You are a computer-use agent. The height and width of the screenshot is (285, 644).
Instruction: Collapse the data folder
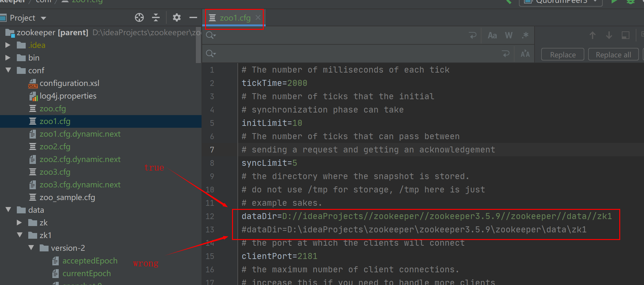pos(8,210)
